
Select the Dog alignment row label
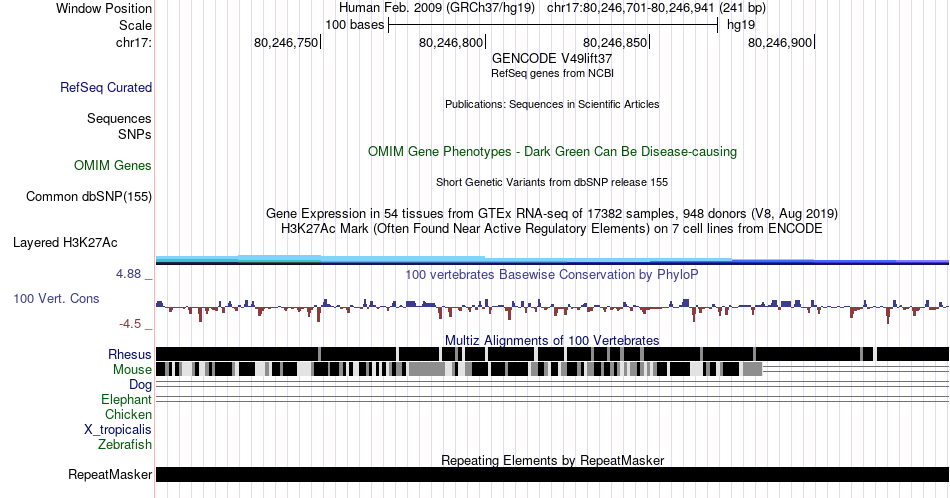[x=141, y=385]
